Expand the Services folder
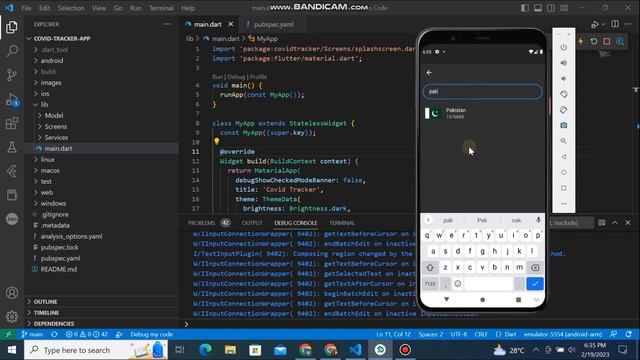Viewport: 640px width, 360px height. (x=56, y=138)
